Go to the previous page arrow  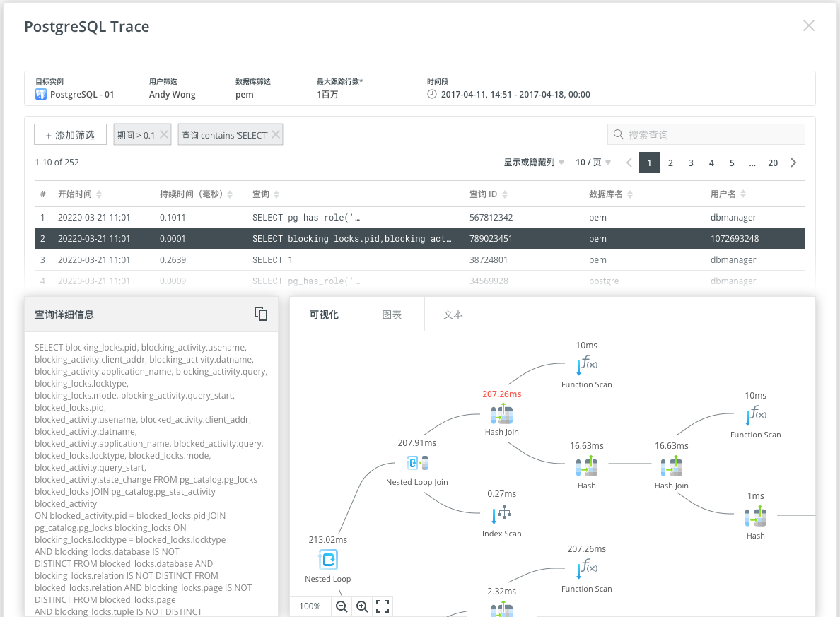pos(629,163)
